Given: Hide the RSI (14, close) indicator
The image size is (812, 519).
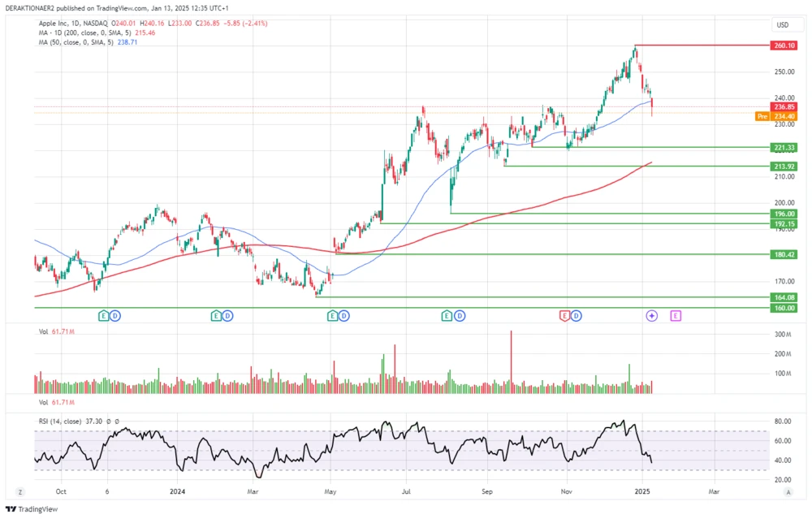Looking at the screenshot, I should pyautogui.click(x=61, y=422).
